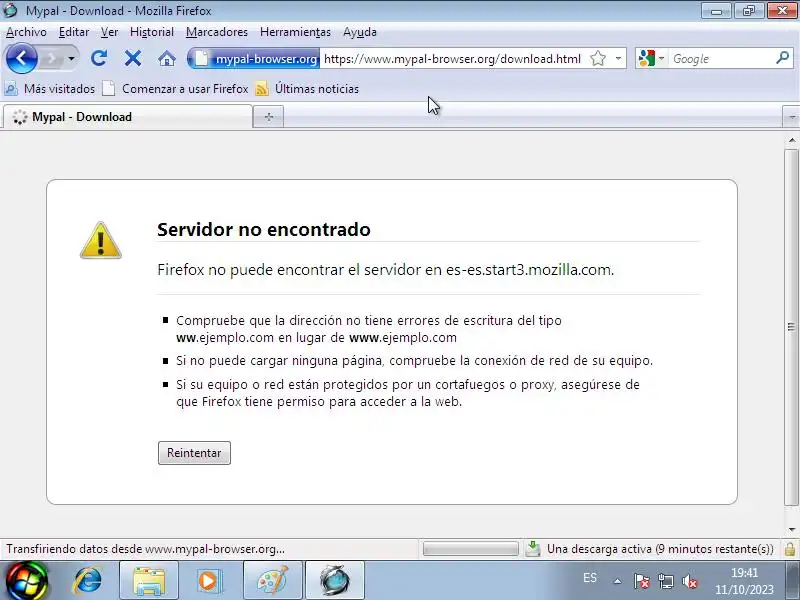
Task: Open the Ayuda menu
Action: (360, 32)
